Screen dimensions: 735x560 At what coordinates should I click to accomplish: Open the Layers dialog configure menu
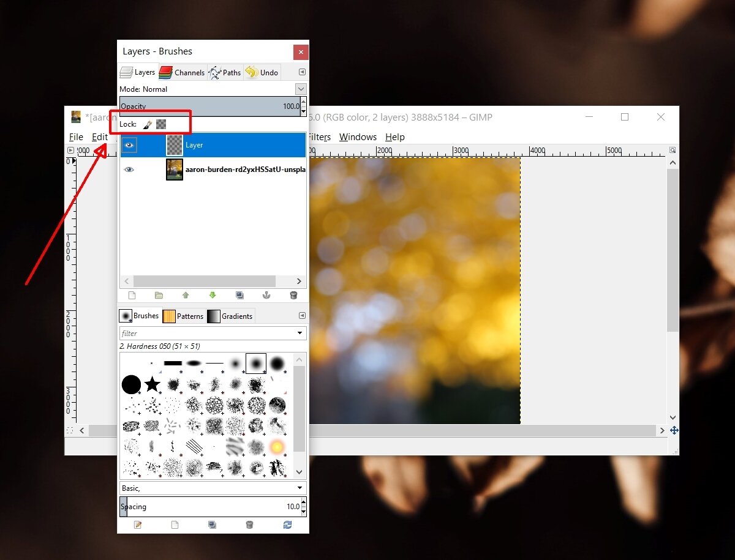tap(301, 72)
